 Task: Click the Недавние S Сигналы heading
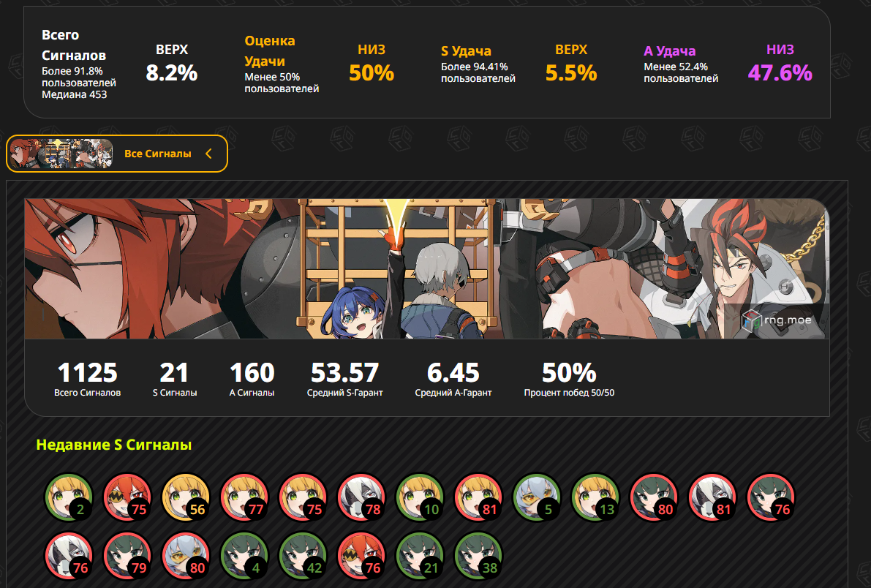pos(114,445)
